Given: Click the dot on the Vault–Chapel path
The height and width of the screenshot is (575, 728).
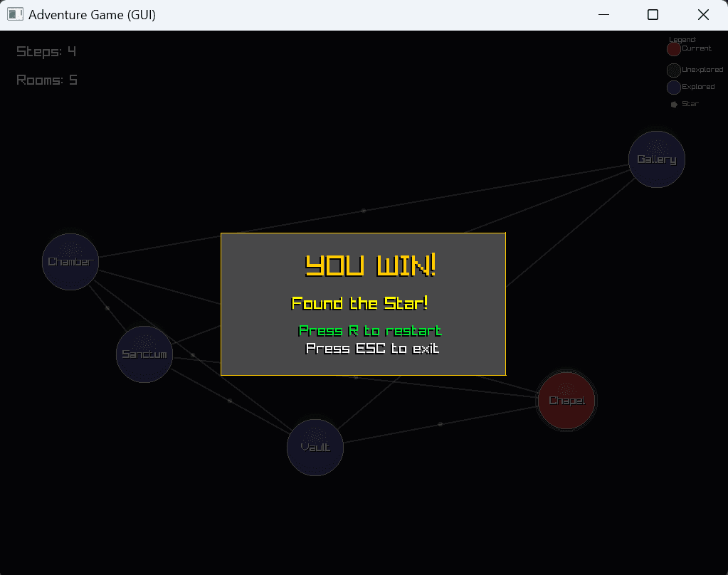Looking at the screenshot, I should (441, 424).
